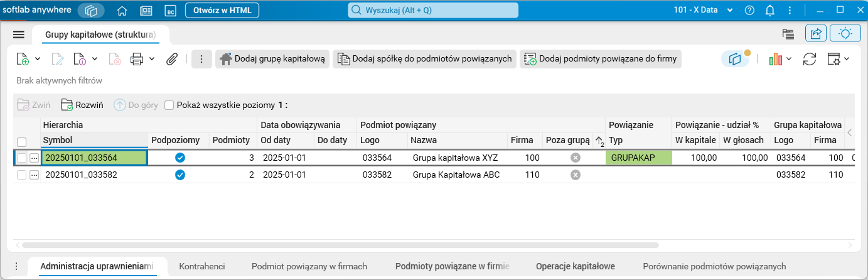Viewport: 868px width, 280px height.
Task: Click the Symbol column header
Action: click(x=94, y=141)
